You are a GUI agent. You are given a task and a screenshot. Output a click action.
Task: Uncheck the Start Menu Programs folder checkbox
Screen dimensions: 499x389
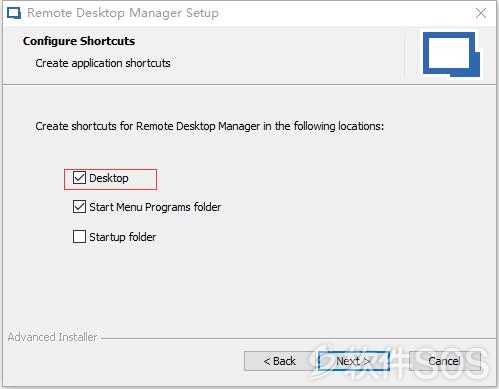click(x=79, y=207)
